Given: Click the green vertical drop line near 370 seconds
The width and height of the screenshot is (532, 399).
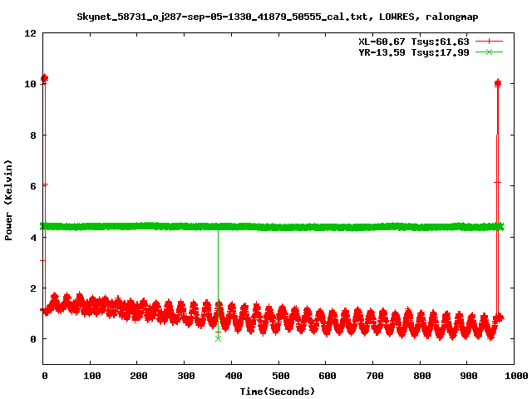Looking at the screenshot, I should pos(218,283).
